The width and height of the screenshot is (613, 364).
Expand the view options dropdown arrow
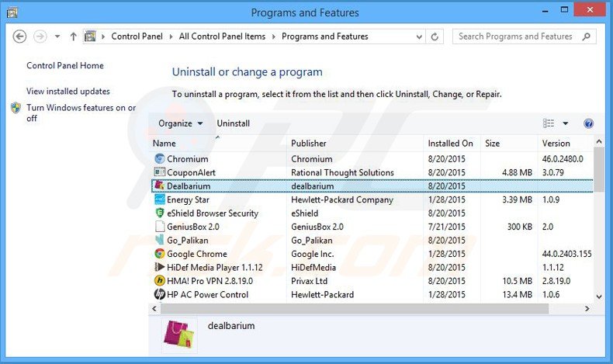[566, 123]
